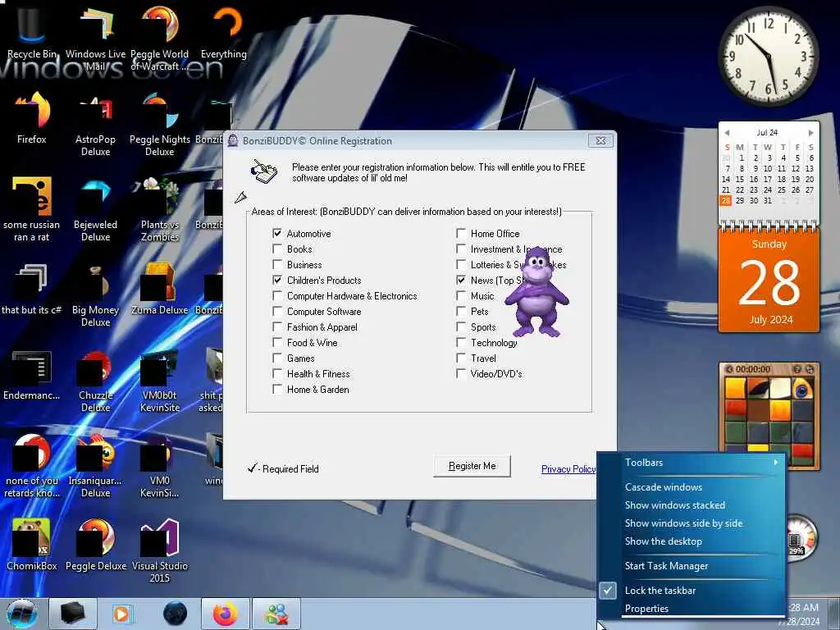Go to next month in calendar gadget
This screenshot has width=840, height=630.
811,132
